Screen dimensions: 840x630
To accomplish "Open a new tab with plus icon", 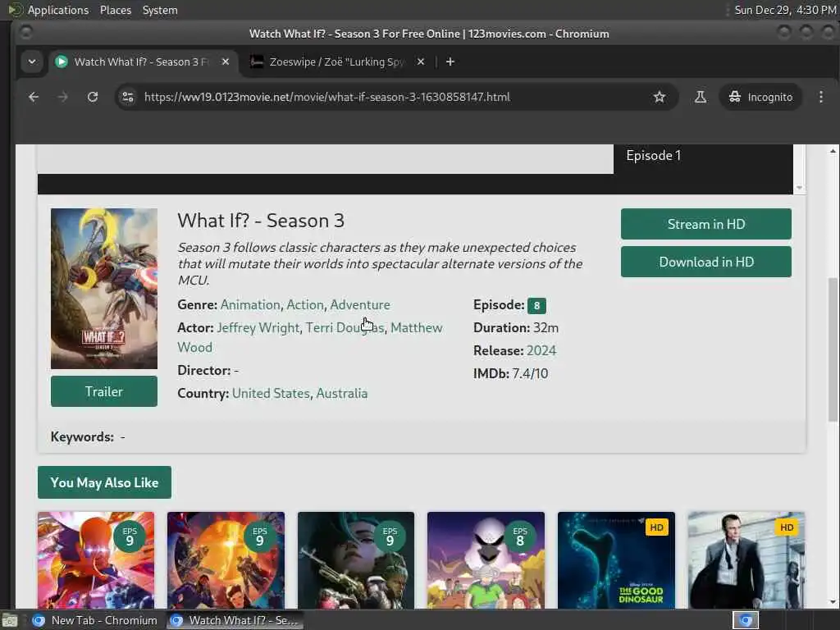I will coord(450,62).
